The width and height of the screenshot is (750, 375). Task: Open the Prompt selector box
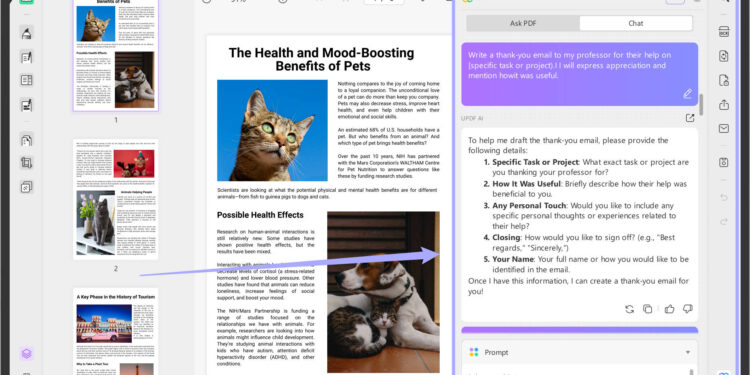[x=580, y=353]
